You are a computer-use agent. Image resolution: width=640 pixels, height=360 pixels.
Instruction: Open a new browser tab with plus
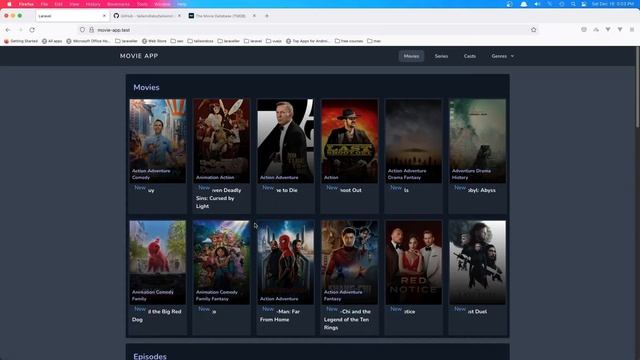coord(267,16)
